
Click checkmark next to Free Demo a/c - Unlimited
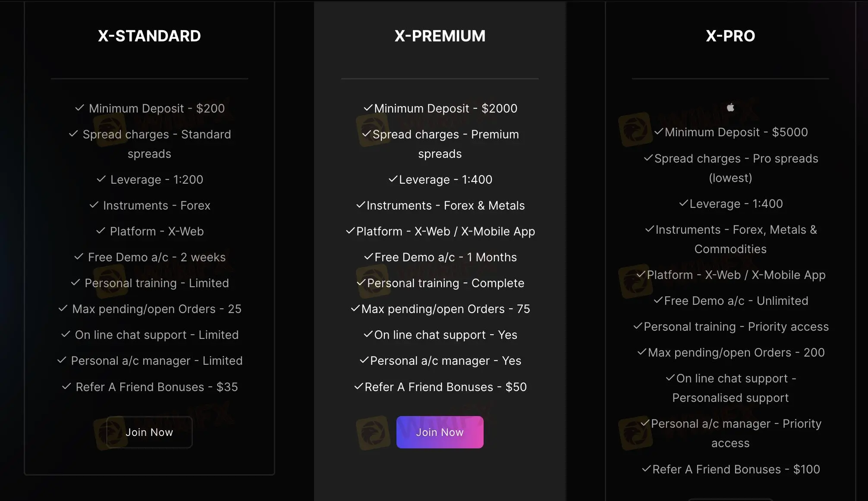(658, 300)
